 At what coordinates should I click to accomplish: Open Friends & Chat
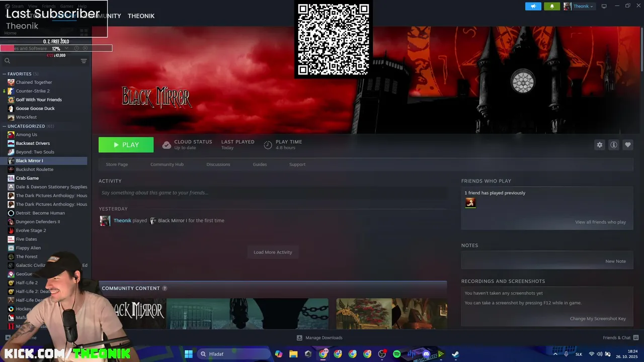(620, 338)
